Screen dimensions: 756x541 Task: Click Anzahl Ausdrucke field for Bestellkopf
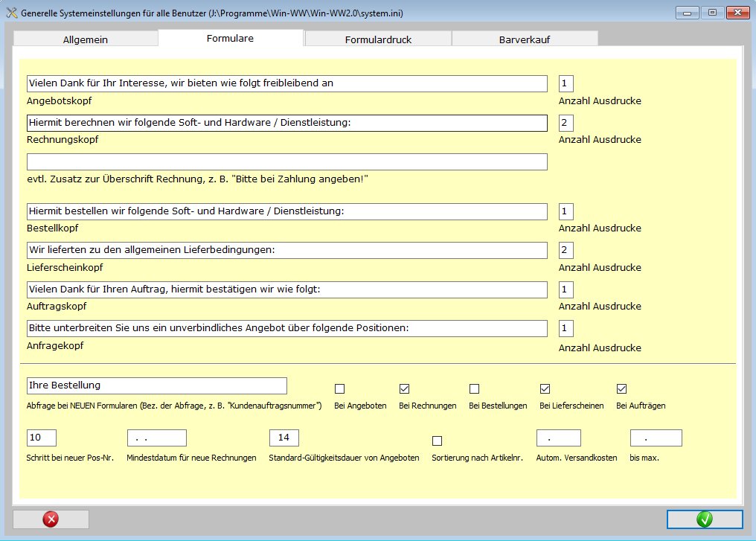pyautogui.click(x=566, y=211)
